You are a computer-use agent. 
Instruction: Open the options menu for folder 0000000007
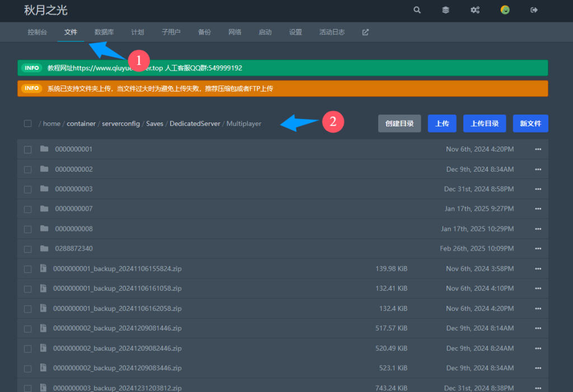click(538, 209)
